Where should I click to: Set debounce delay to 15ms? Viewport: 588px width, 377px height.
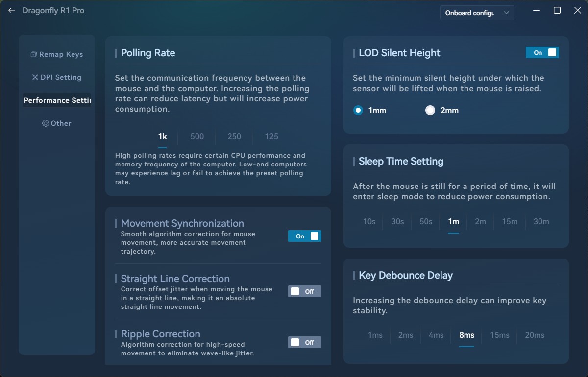(500, 335)
